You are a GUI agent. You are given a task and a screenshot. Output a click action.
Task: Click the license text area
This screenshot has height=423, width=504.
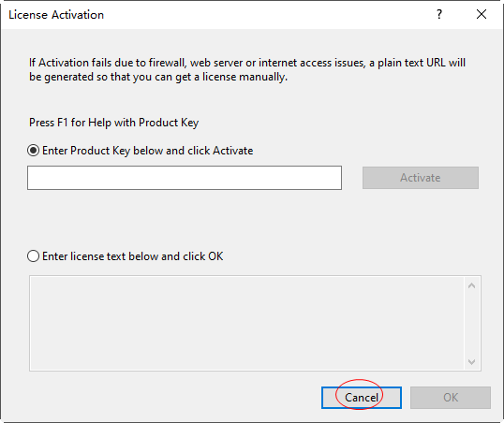[x=246, y=323]
